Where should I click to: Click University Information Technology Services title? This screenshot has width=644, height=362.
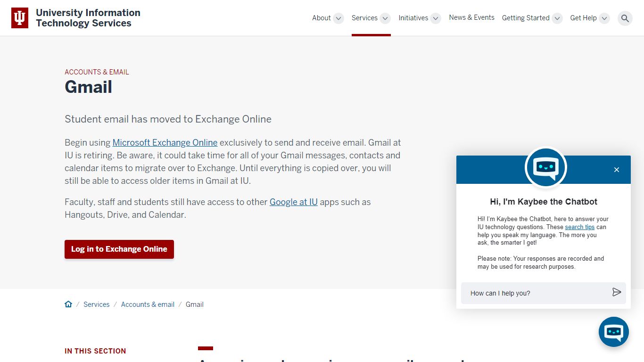88,18
